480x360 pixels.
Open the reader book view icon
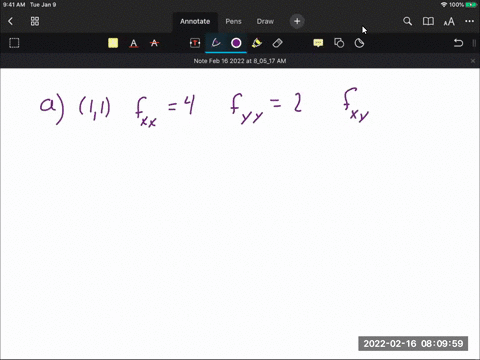point(428,21)
